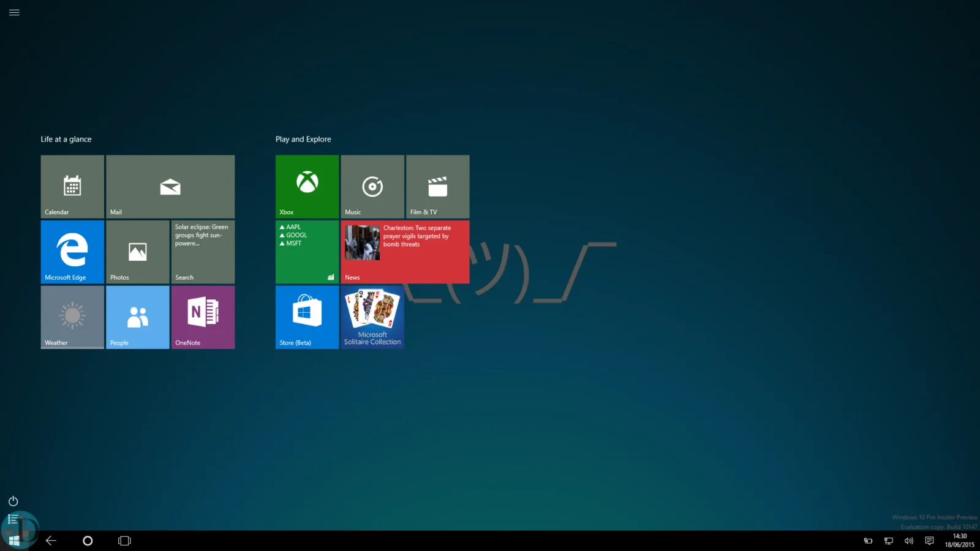The width and height of the screenshot is (980, 551).
Task: Show the All apps list icon
Action: click(x=13, y=519)
